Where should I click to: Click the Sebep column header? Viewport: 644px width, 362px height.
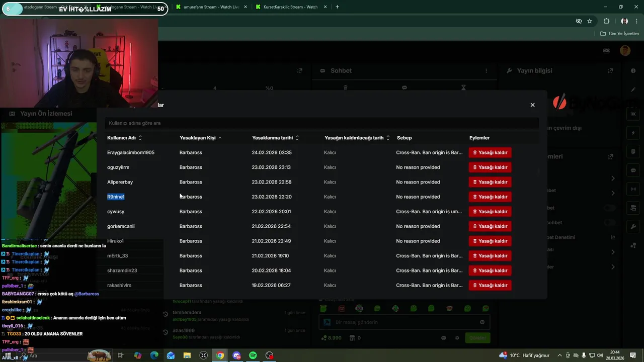tap(404, 138)
